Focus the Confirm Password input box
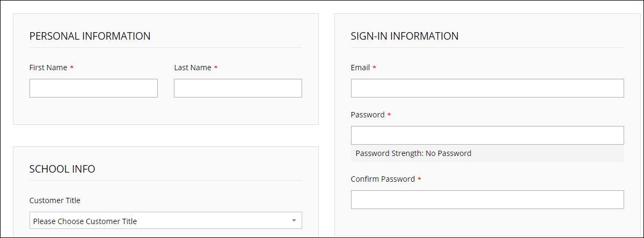 click(487, 199)
